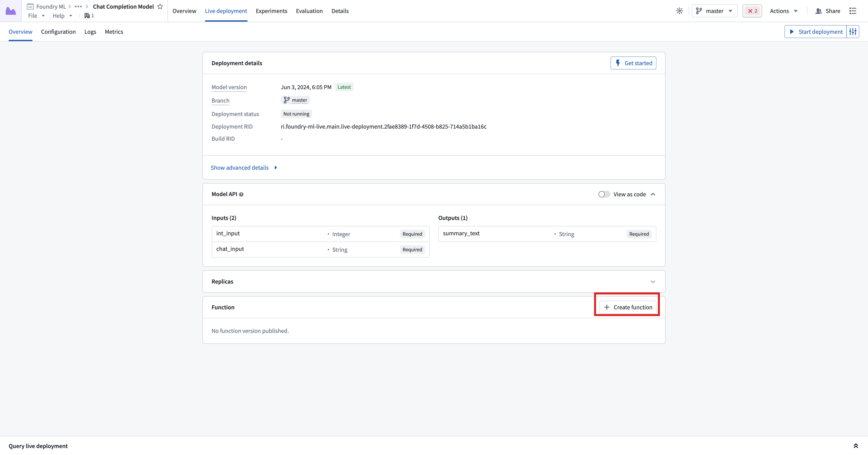This screenshot has height=455, width=868.
Task: Expand the Replicas section
Action: tap(653, 282)
